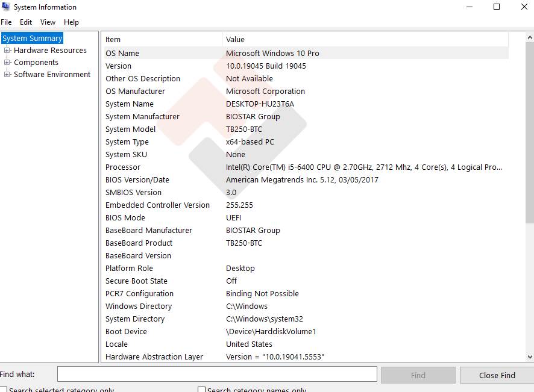Click the Find what text field
534x392 pixels.
tap(217, 375)
